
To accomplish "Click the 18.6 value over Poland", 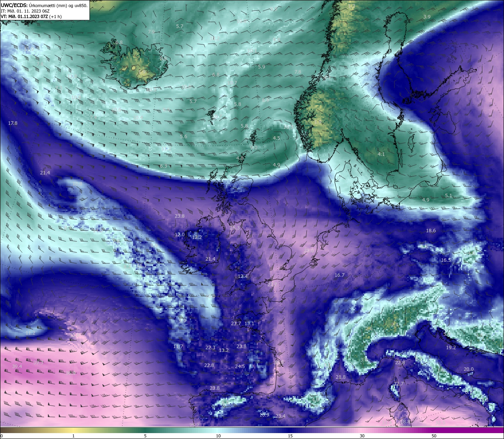I will (x=431, y=231).
